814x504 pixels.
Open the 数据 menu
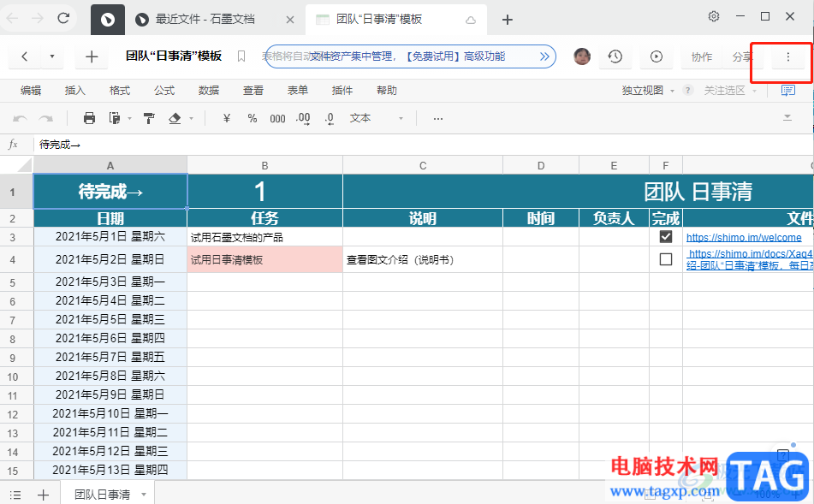click(x=209, y=91)
